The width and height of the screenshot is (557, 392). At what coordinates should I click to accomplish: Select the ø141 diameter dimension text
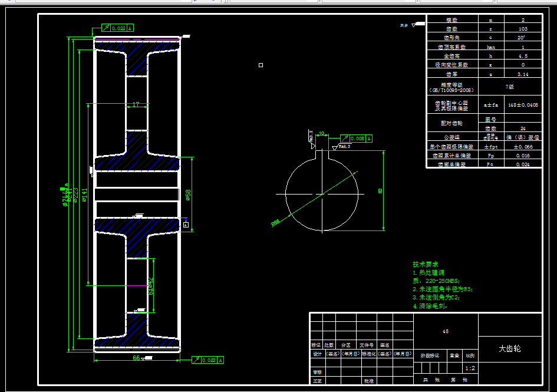84,195
